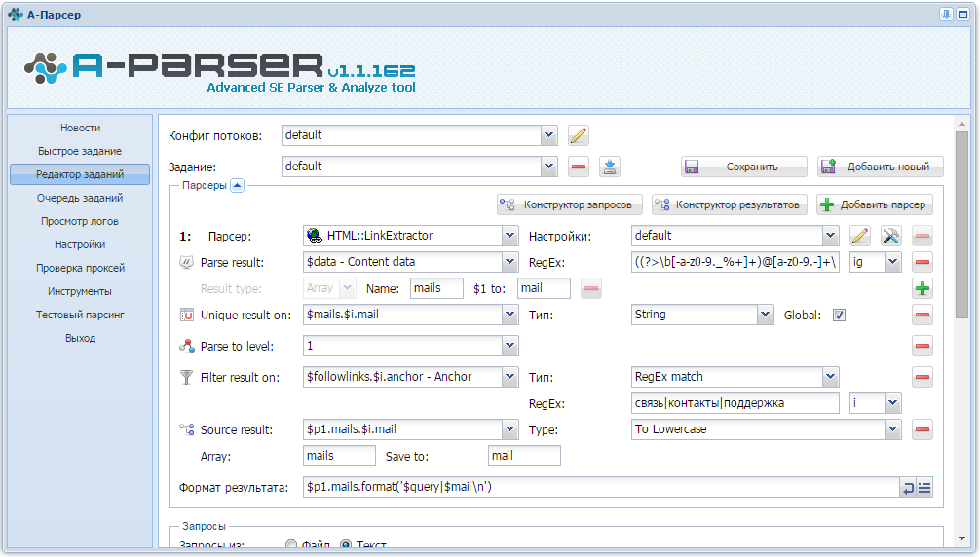Open Тестовый парсинг in sidebar
Screen dimensions: 980x557
(x=80, y=315)
